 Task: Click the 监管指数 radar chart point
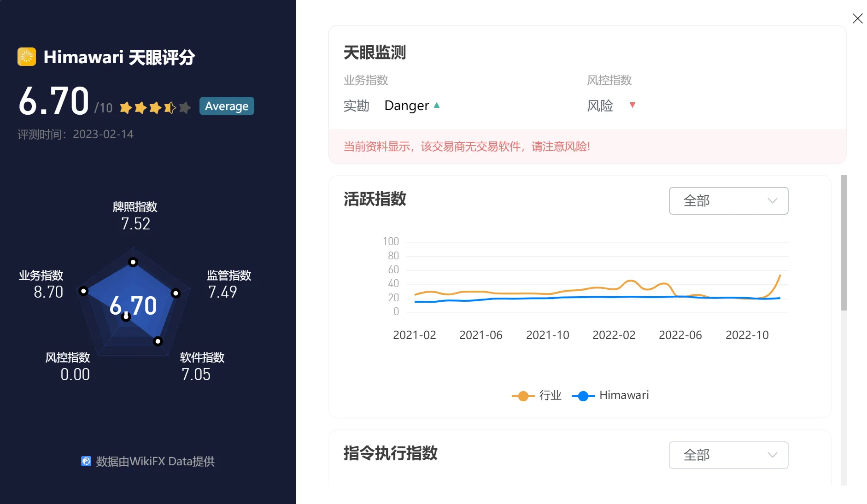click(x=176, y=293)
